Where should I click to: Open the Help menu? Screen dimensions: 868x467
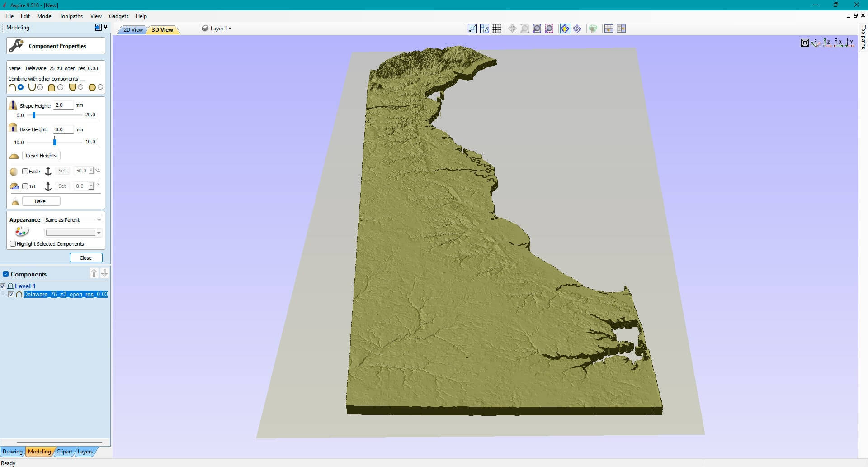tap(141, 16)
